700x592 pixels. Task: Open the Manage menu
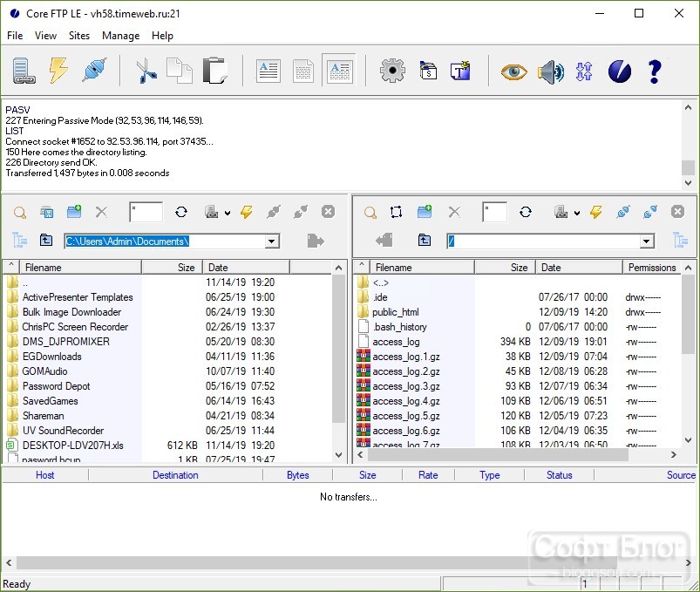[120, 36]
